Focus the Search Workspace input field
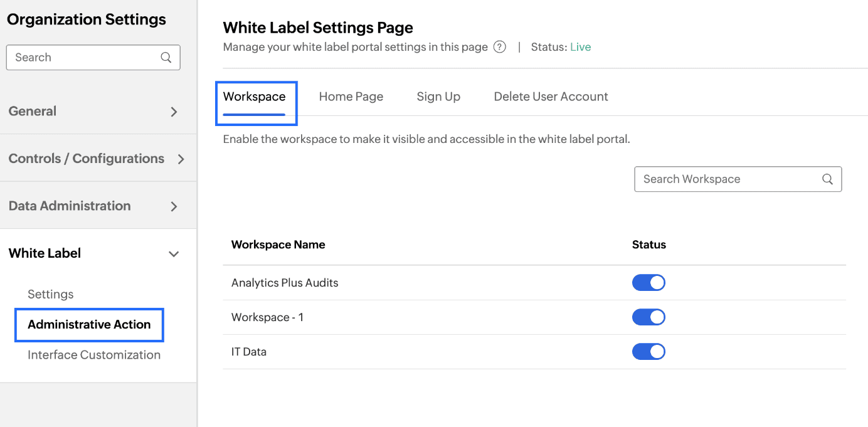Image resolution: width=868 pixels, height=427 pixels. click(x=728, y=179)
